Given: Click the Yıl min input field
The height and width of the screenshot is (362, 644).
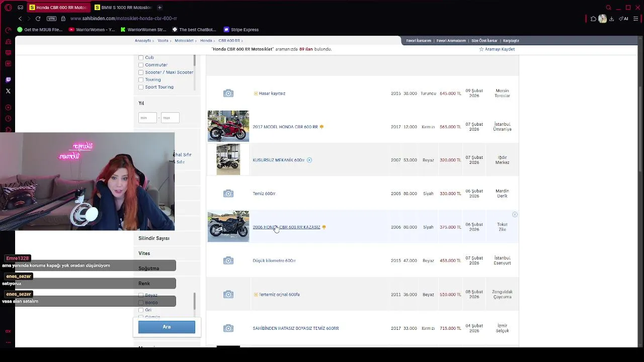Looking at the screenshot, I should [147, 118].
